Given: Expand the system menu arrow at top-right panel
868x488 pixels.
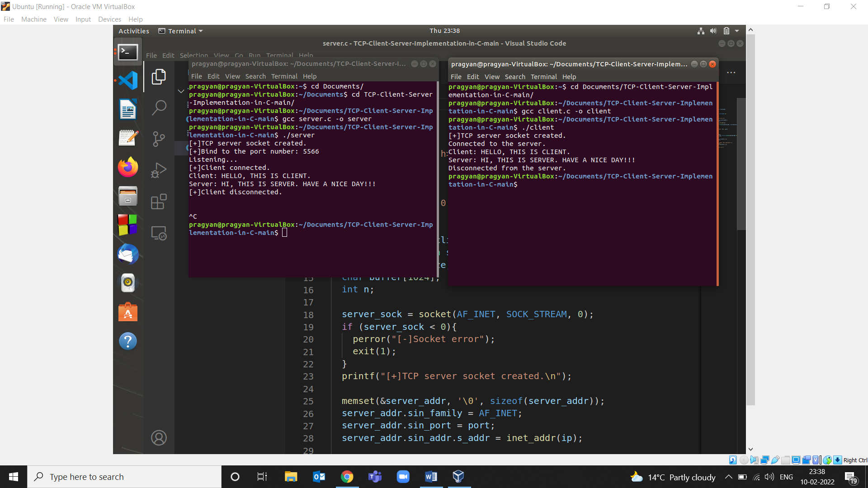Looking at the screenshot, I should (x=736, y=31).
